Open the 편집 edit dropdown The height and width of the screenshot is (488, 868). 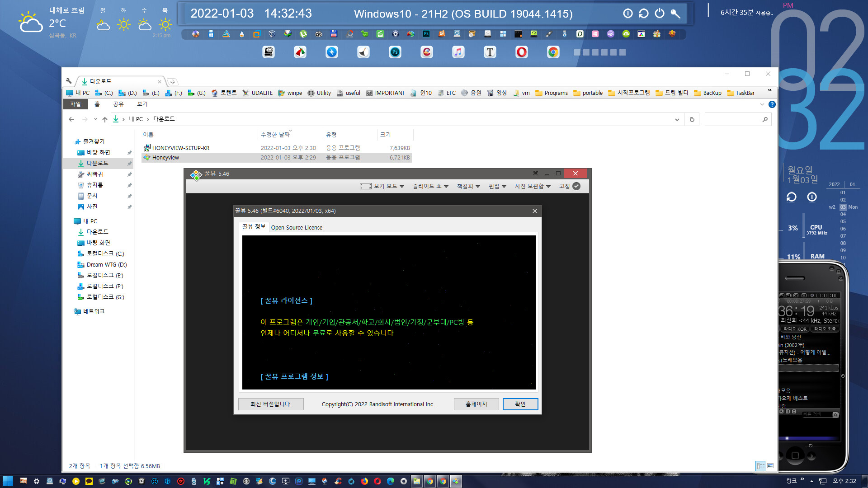[x=497, y=186]
